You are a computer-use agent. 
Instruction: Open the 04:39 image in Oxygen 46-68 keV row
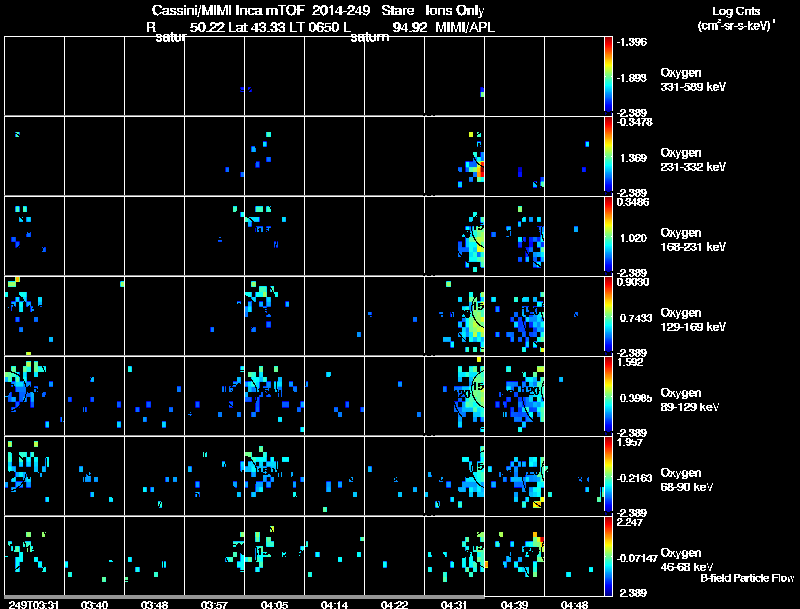[x=514, y=556]
